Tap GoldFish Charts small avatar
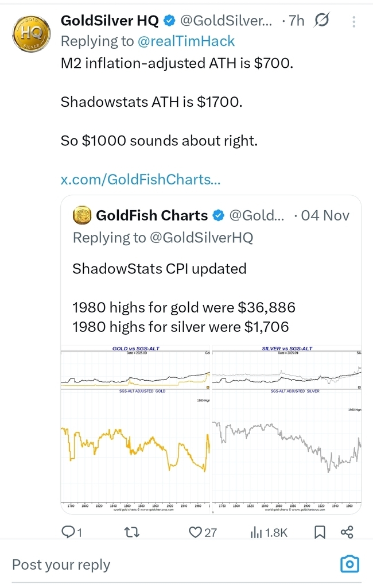This screenshot has height=588, width=373. [x=83, y=216]
